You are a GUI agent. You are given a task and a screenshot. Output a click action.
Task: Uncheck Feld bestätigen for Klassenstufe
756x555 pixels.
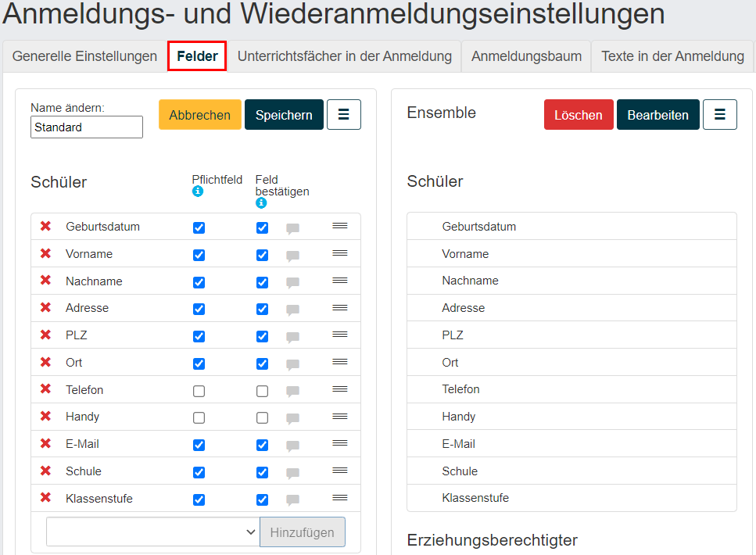point(262,500)
